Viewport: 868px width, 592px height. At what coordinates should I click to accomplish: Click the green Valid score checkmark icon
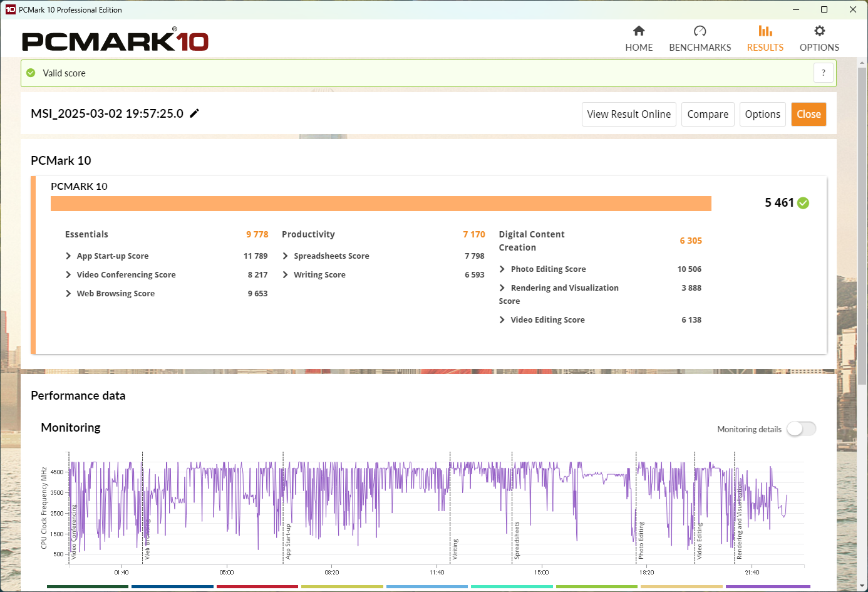tap(31, 73)
